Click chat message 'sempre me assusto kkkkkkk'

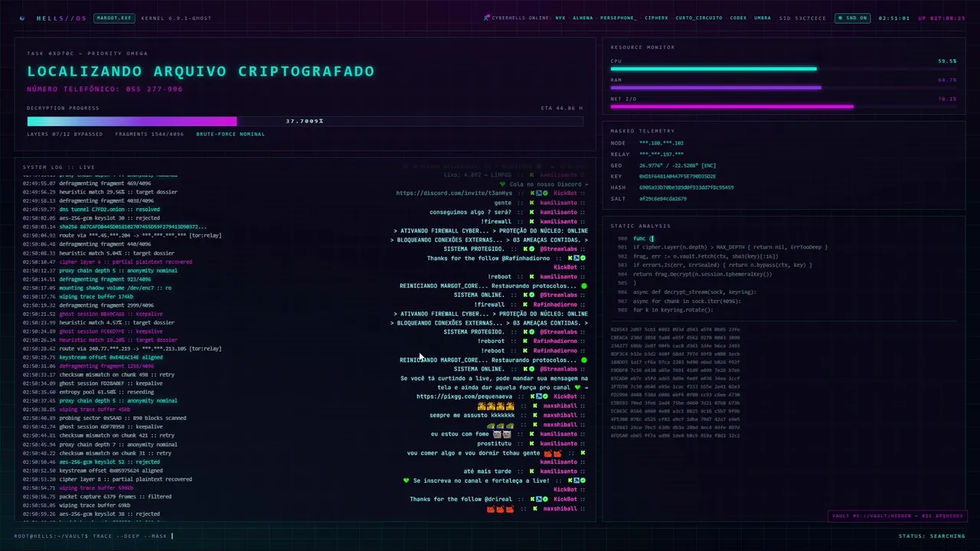pyautogui.click(x=472, y=416)
